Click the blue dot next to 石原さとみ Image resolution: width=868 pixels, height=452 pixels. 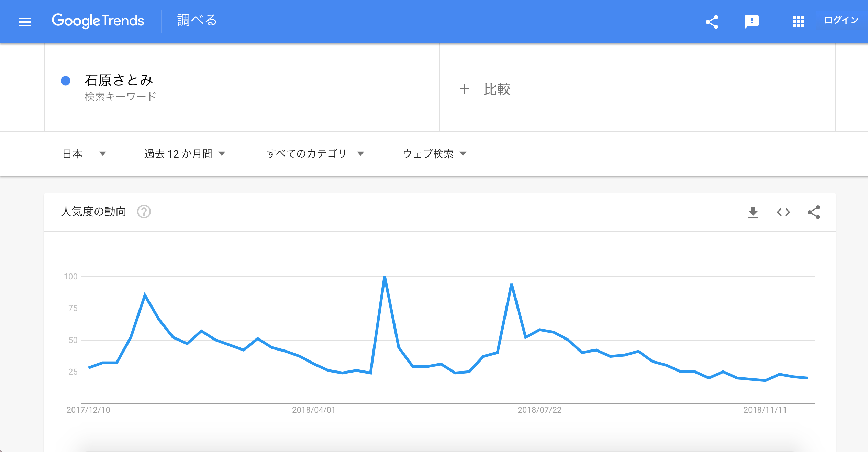pyautogui.click(x=65, y=81)
